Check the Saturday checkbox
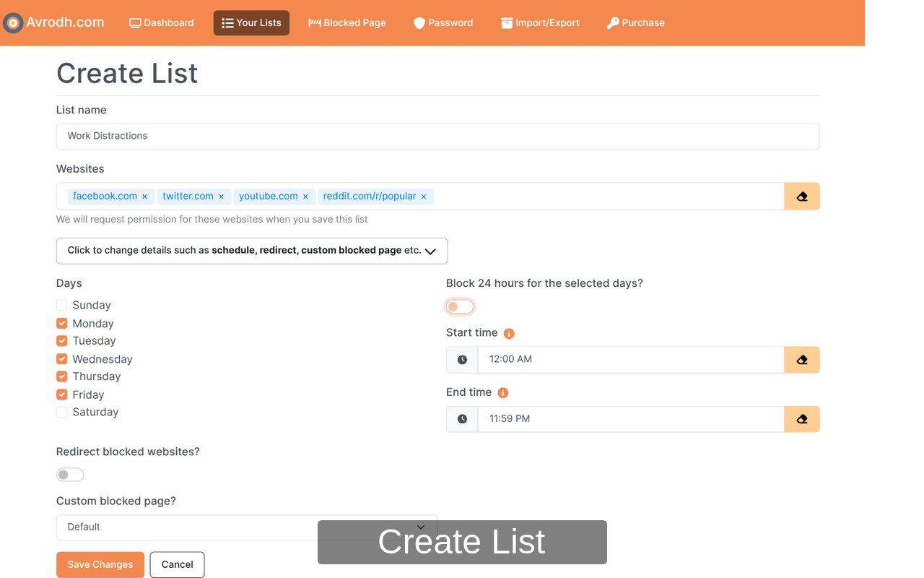This screenshot has height=578, width=924. (62, 412)
